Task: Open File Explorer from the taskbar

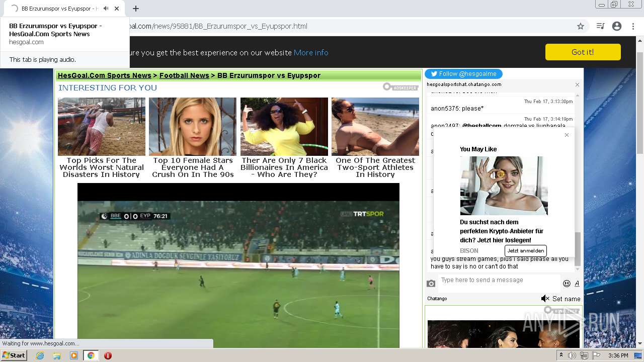Action: pos(57,355)
